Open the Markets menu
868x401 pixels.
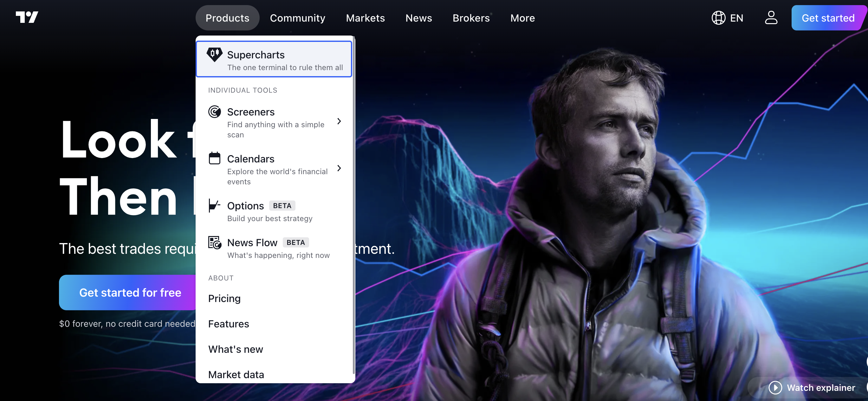coord(365,18)
